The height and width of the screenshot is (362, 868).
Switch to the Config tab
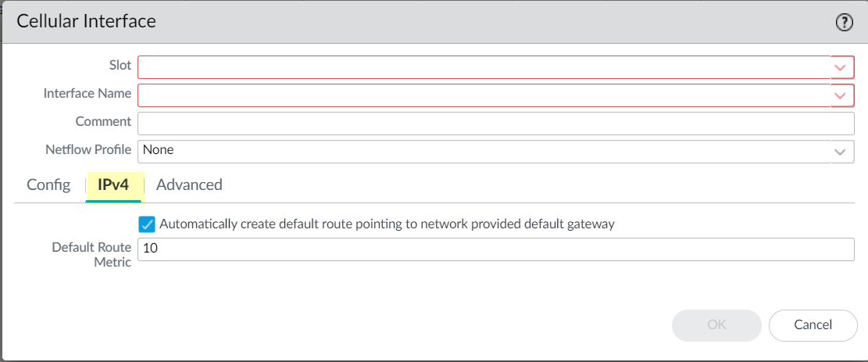(x=48, y=185)
